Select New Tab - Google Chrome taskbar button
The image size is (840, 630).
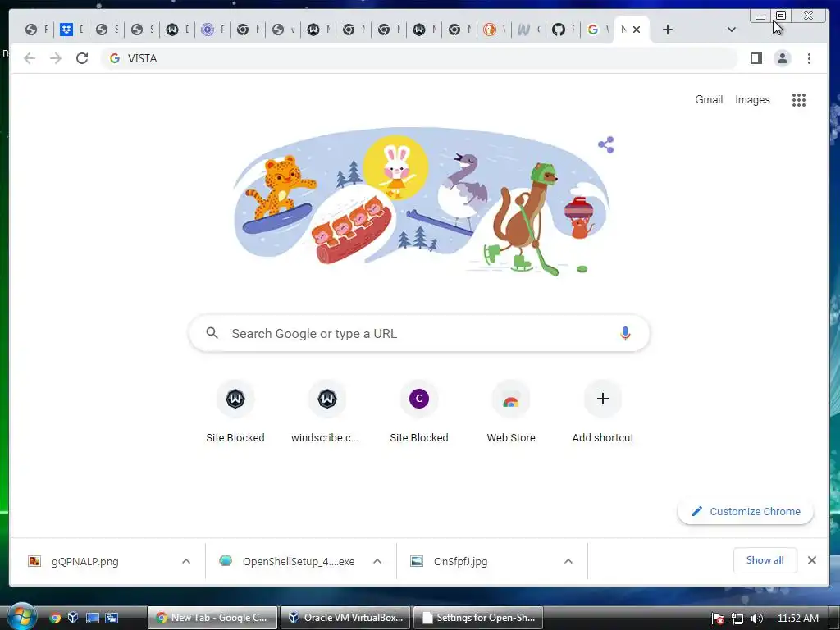[x=212, y=618]
